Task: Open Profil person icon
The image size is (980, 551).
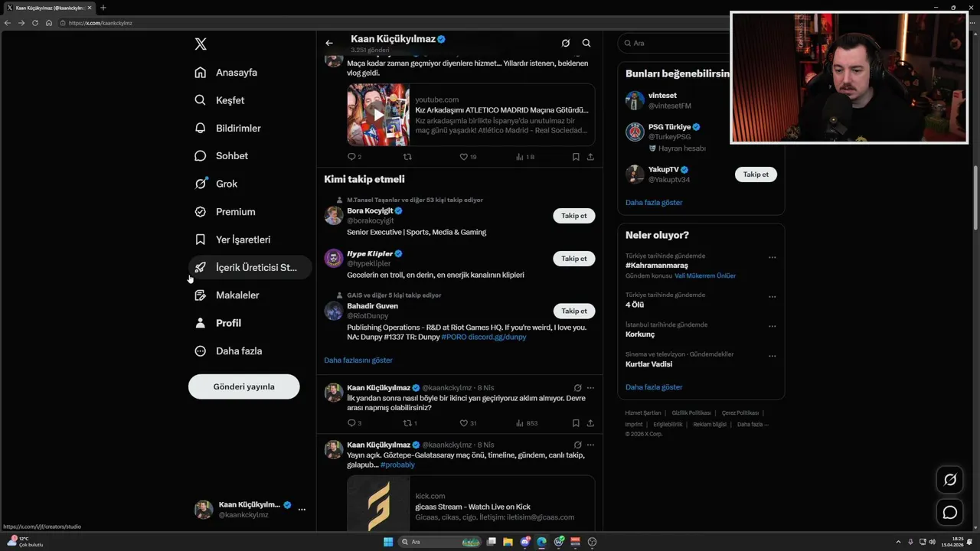Action: point(200,323)
